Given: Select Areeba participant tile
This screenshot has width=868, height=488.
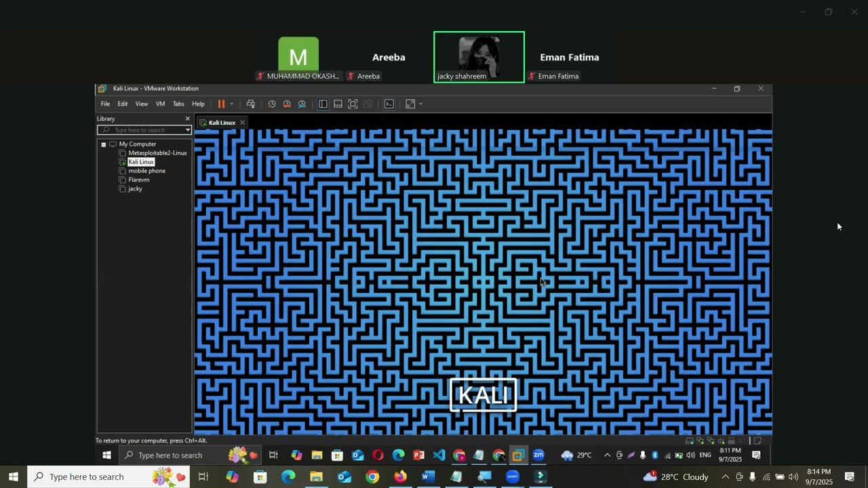Looking at the screenshot, I should (x=389, y=58).
